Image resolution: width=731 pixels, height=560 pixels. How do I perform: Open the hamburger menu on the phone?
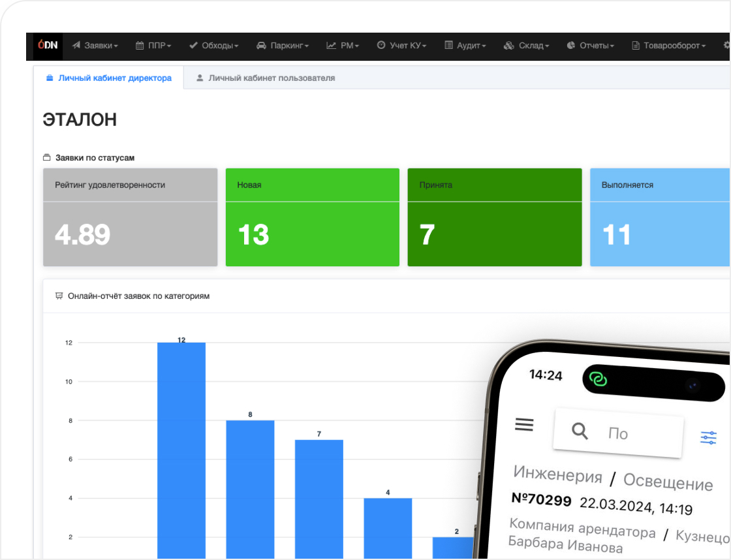[524, 424]
